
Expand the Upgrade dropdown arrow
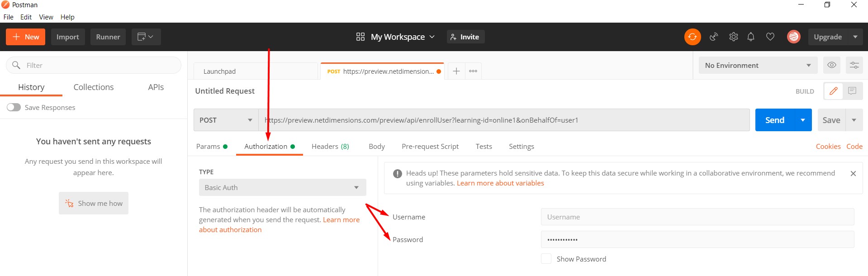[855, 37]
